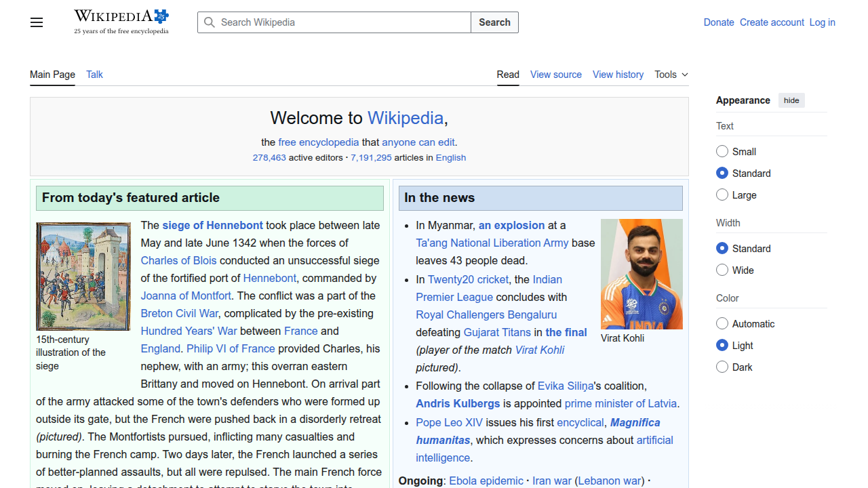
Task: Open 'the final' news link
Action: click(566, 332)
